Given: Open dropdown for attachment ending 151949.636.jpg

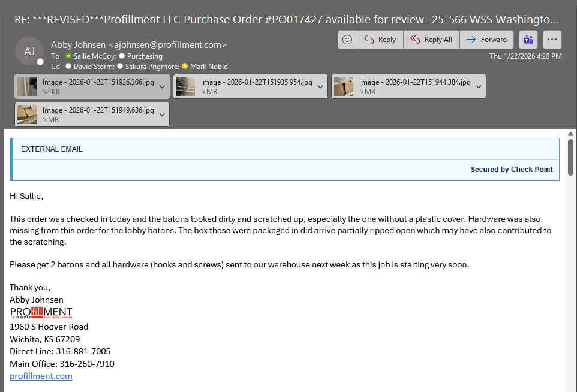Looking at the screenshot, I should point(162,114).
